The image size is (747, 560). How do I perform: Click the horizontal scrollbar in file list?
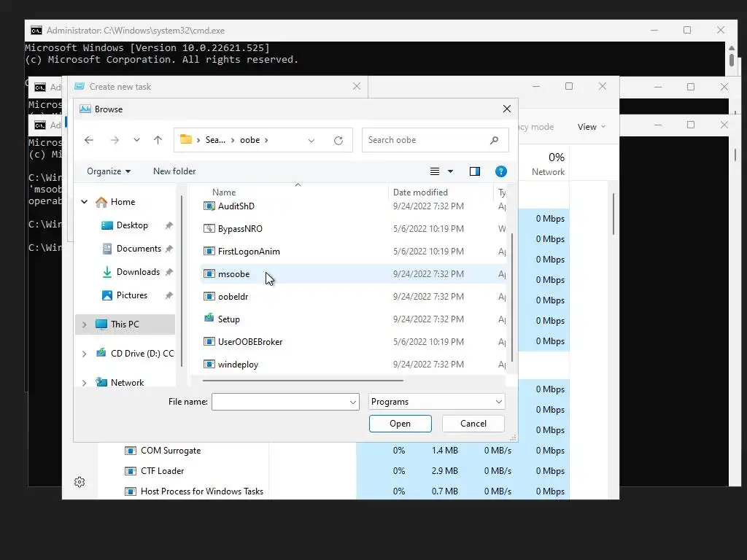click(303, 381)
